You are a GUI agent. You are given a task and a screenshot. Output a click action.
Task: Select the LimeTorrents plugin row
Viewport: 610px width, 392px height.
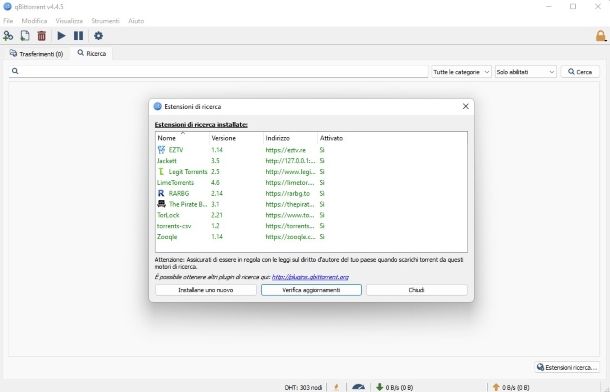click(311, 182)
